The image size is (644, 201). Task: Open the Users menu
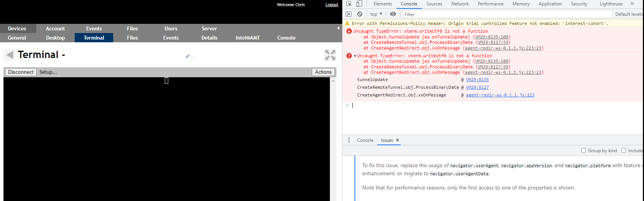(x=171, y=28)
